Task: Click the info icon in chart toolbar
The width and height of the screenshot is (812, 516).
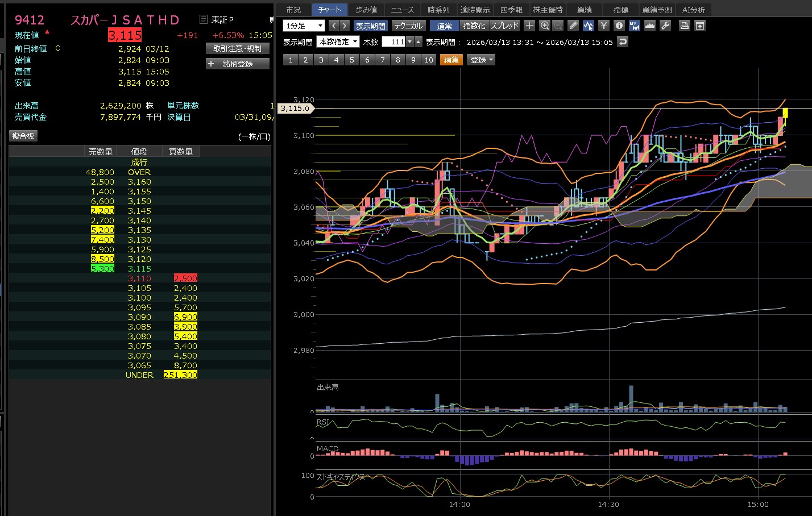Action: [619, 26]
